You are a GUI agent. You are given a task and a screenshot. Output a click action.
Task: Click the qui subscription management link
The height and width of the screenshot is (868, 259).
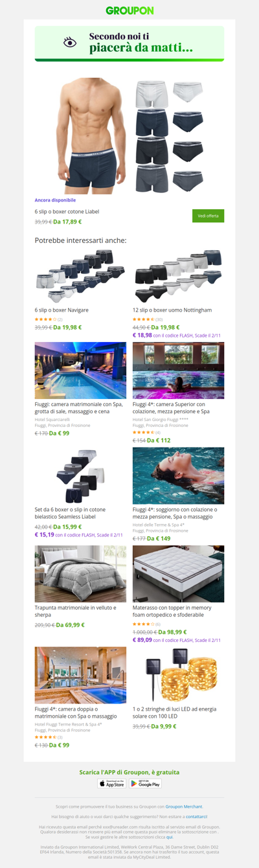tap(170, 837)
